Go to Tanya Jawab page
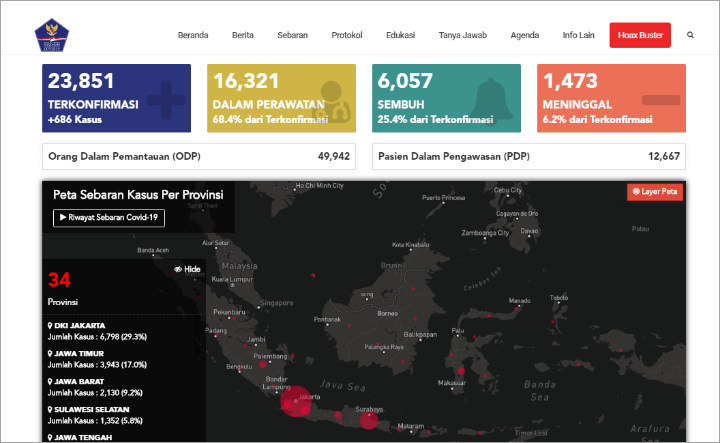Screen dimensions: 720x443 point(462,35)
